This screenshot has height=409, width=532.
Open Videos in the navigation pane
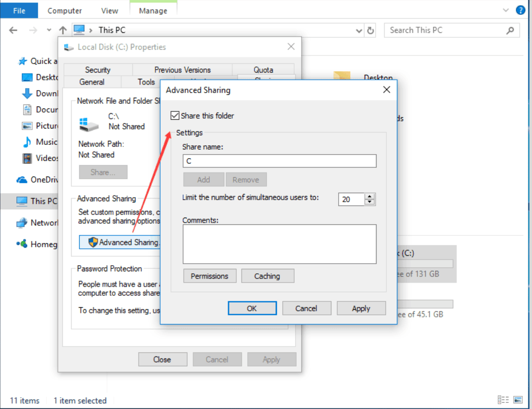40,158
